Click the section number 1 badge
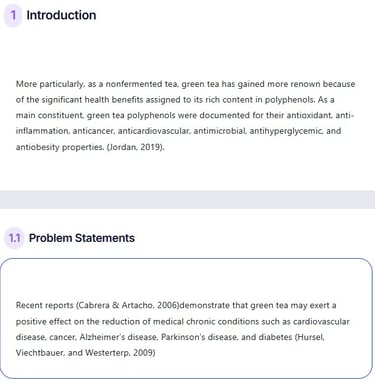Viewport: 375px width, 385px height. (x=13, y=15)
